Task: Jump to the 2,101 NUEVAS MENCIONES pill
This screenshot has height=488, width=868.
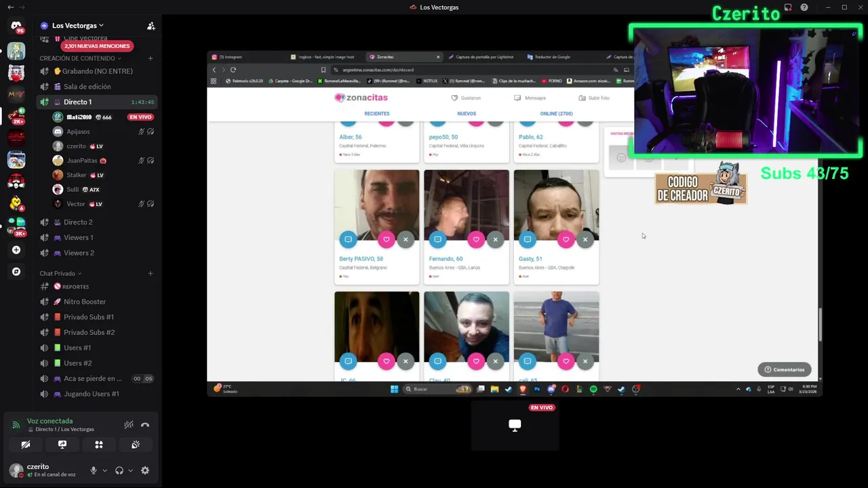Action: [x=97, y=46]
